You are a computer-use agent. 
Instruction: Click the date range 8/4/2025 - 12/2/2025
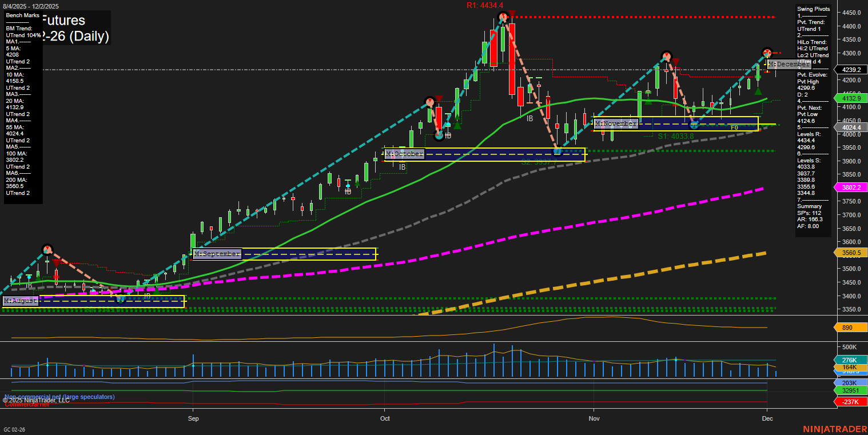pos(30,6)
